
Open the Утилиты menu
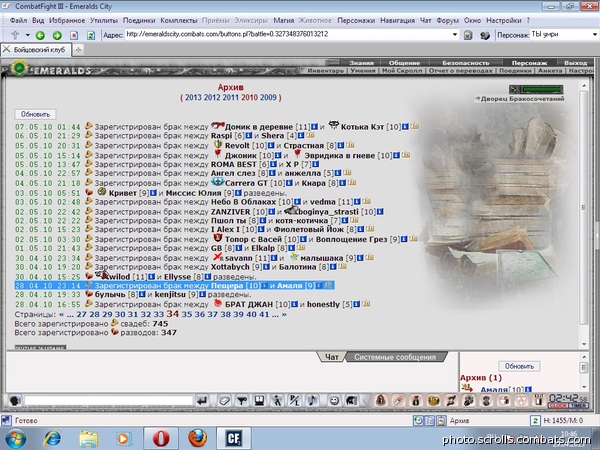point(104,21)
